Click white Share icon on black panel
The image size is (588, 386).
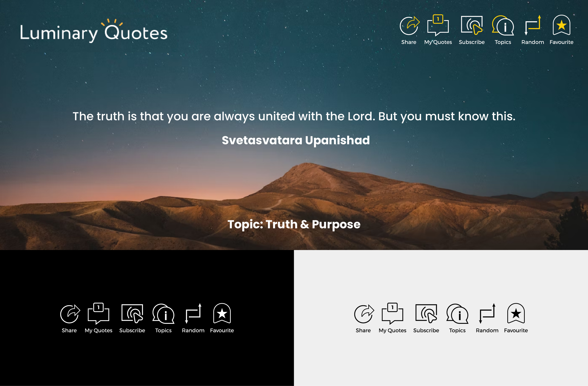(70, 314)
